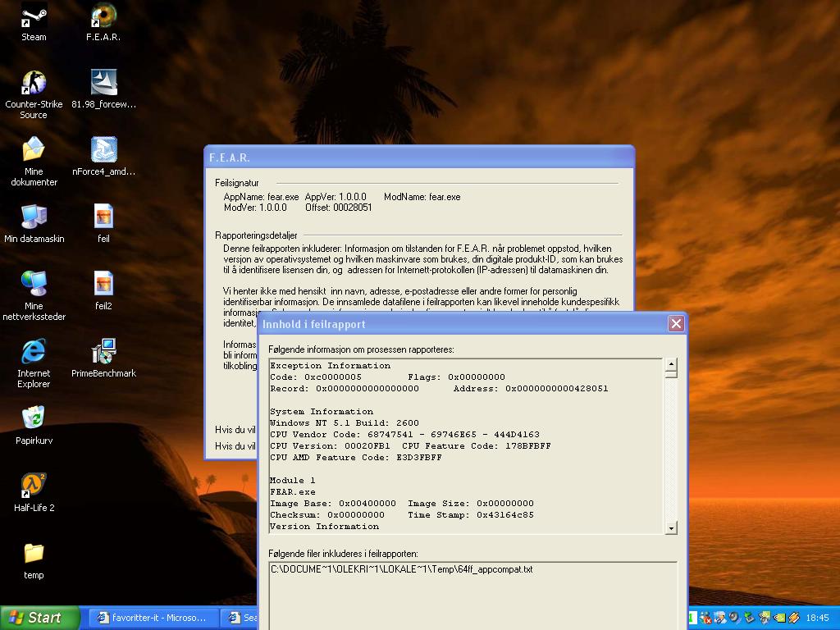The width and height of the screenshot is (840, 630).
Task: Click the user accounts tray icon
Action: click(x=720, y=619)
